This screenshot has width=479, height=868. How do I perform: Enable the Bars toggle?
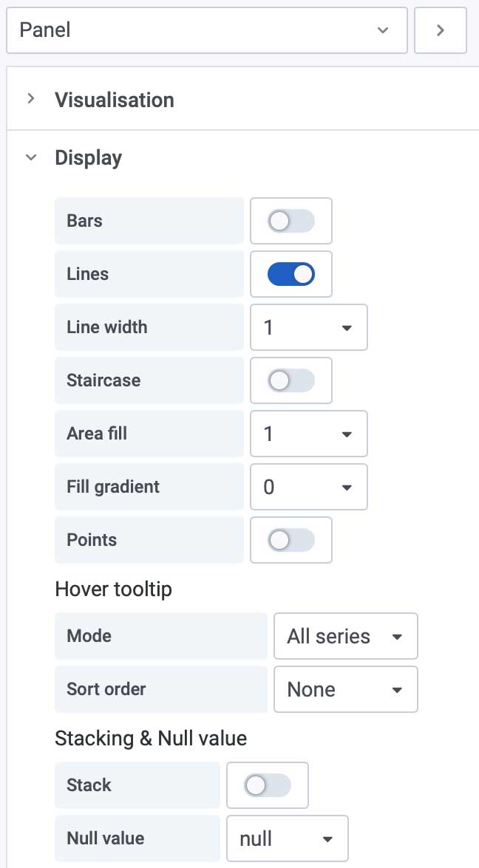point(291,221)
